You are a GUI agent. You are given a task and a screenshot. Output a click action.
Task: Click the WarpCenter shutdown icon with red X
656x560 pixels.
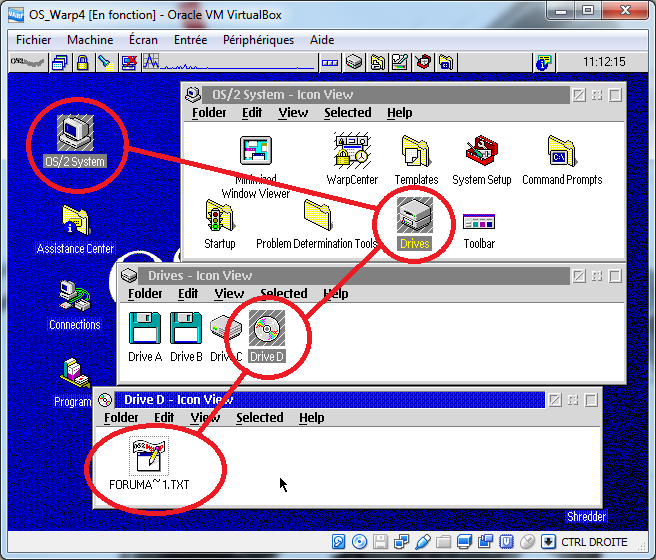coord(129,62)
